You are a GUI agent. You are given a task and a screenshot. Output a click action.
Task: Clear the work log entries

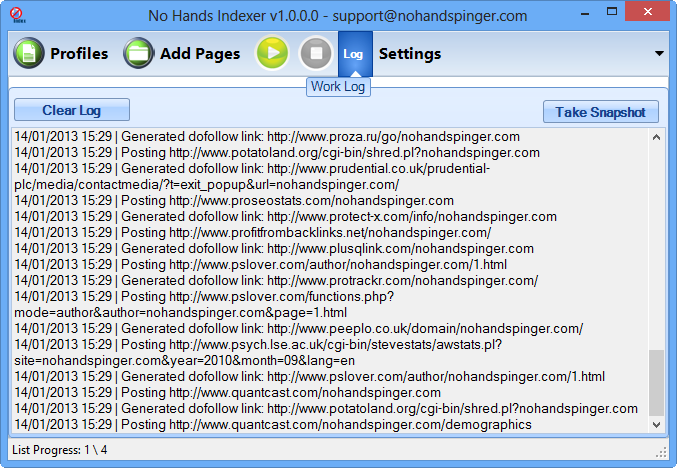(72, 110)
